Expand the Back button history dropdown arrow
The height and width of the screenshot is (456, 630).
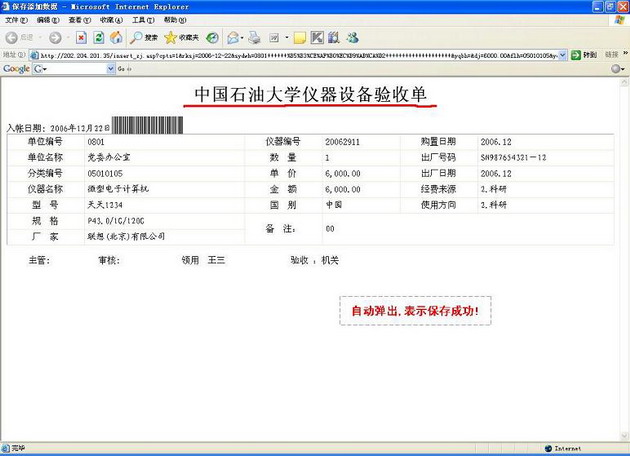39,37
